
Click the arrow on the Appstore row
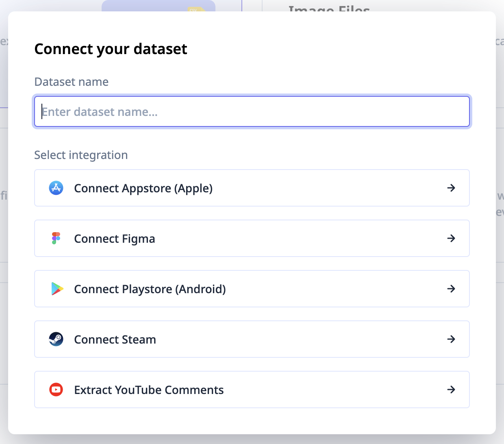(451, 188)
